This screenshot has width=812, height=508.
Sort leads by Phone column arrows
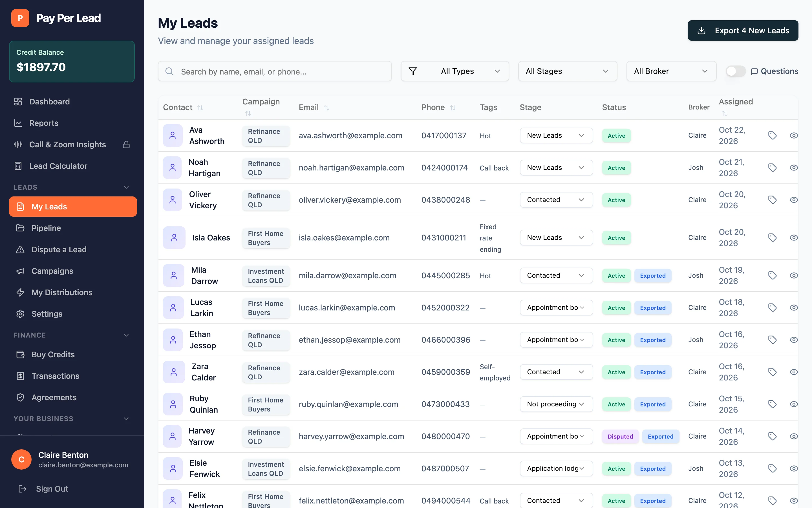[453, 108]
